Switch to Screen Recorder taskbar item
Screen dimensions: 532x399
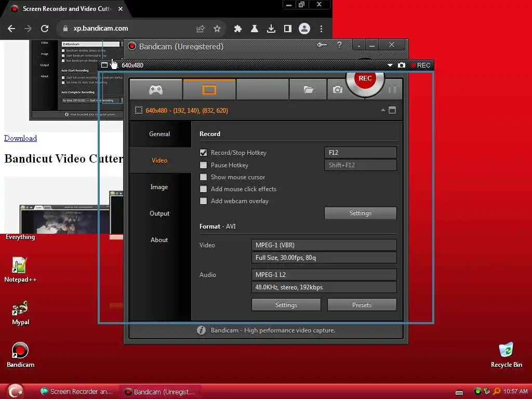coord(78,392)
